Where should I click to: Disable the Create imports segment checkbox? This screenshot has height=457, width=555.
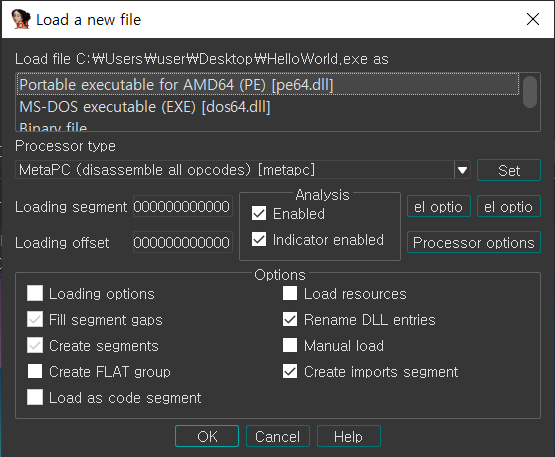point(290,371)
